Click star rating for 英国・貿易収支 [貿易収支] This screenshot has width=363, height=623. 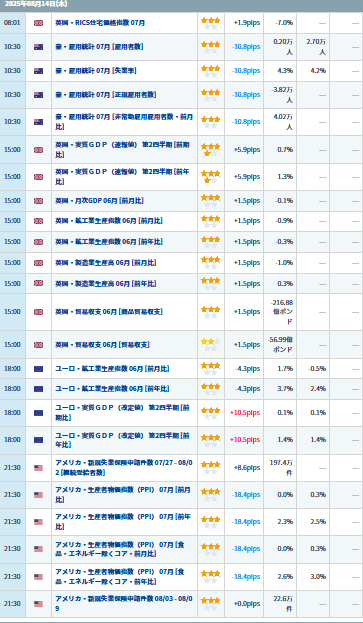click(210, 344)
